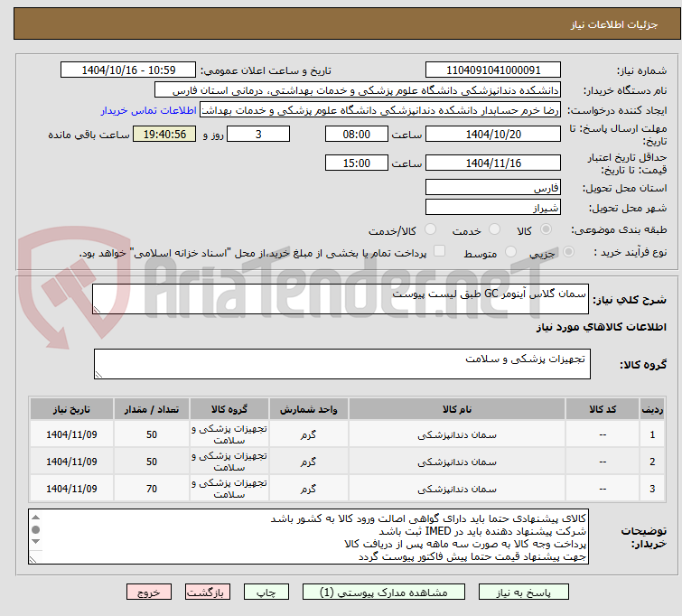Click the گروه کالا text area
The height and width of the screenshot is (616, 682).
coord(341,364)
